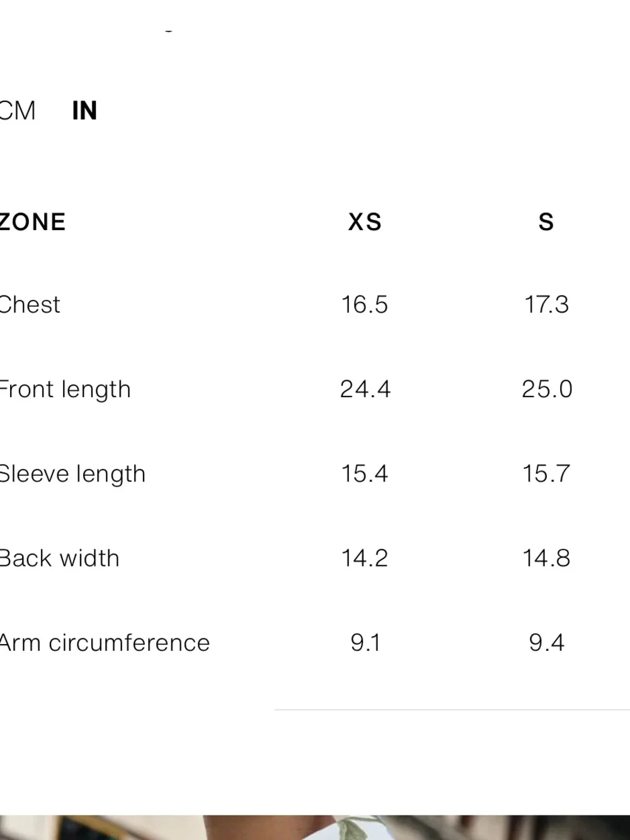
Task: Click the XS back width value 14.2
Action: [364, 558]
